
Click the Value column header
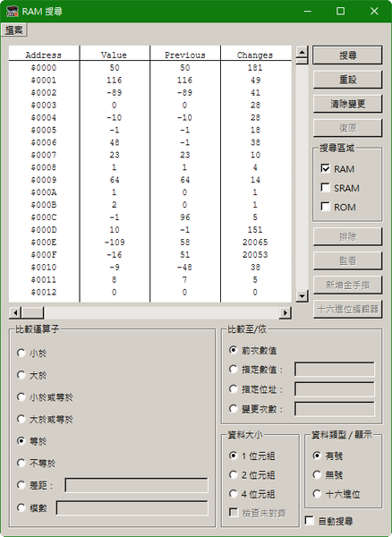115,55
